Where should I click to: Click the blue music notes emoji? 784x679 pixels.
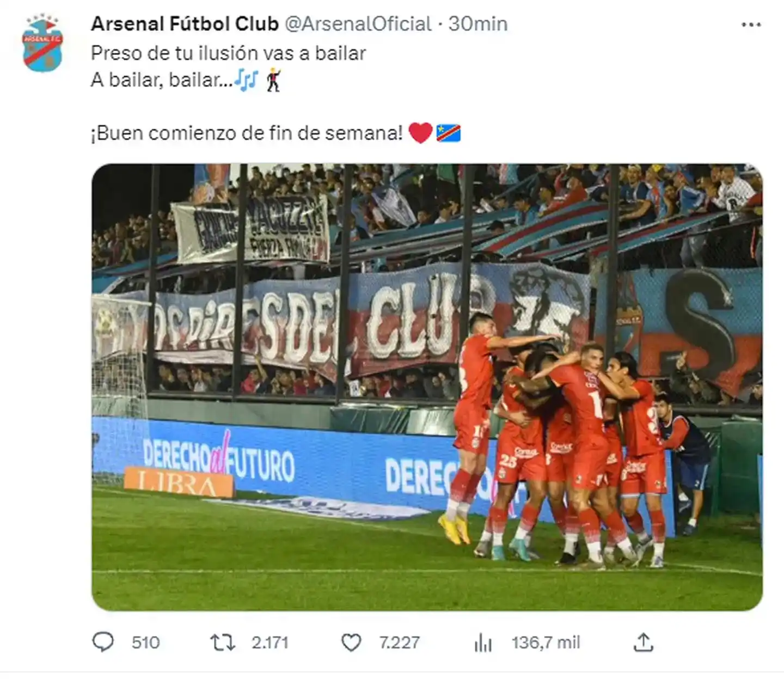[246, 80]
